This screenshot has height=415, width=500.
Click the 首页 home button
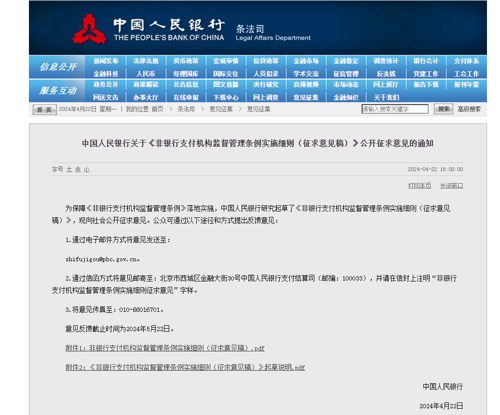coord(44,109)
